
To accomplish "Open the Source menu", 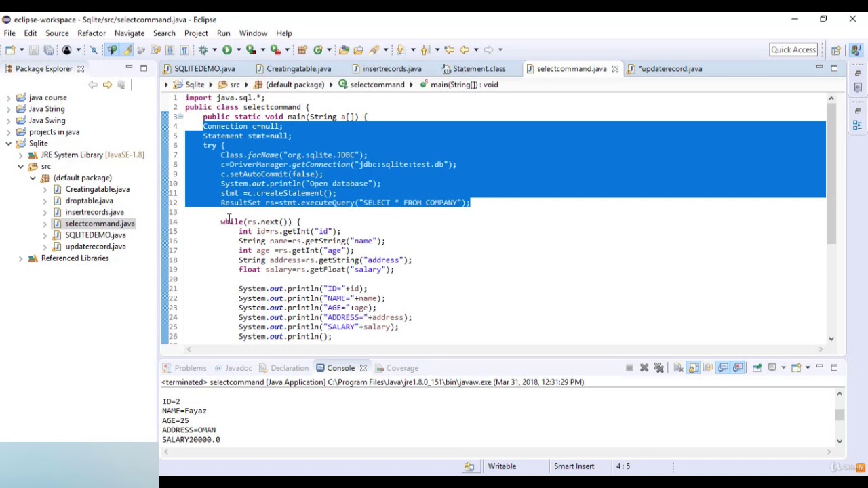I will point(57,33).
